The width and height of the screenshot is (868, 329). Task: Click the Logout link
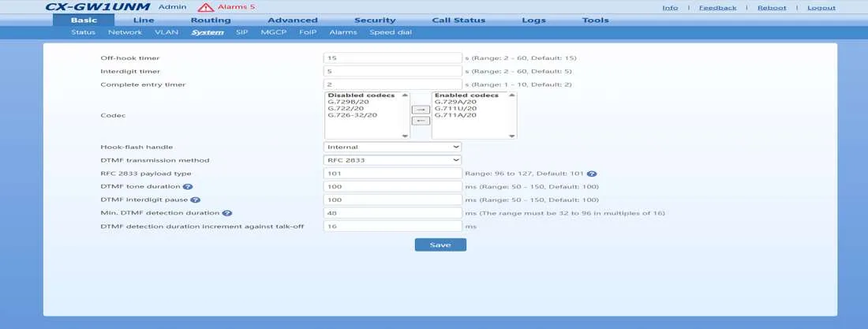[821, 8]
